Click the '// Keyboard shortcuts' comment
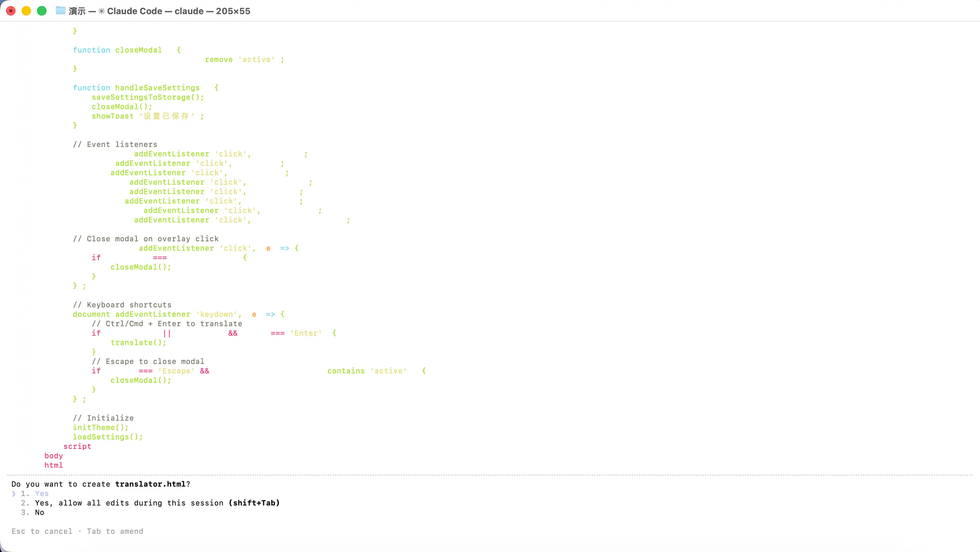Viewport: 980px width, 552px height. pyautogui.click(x=122, y=305)
